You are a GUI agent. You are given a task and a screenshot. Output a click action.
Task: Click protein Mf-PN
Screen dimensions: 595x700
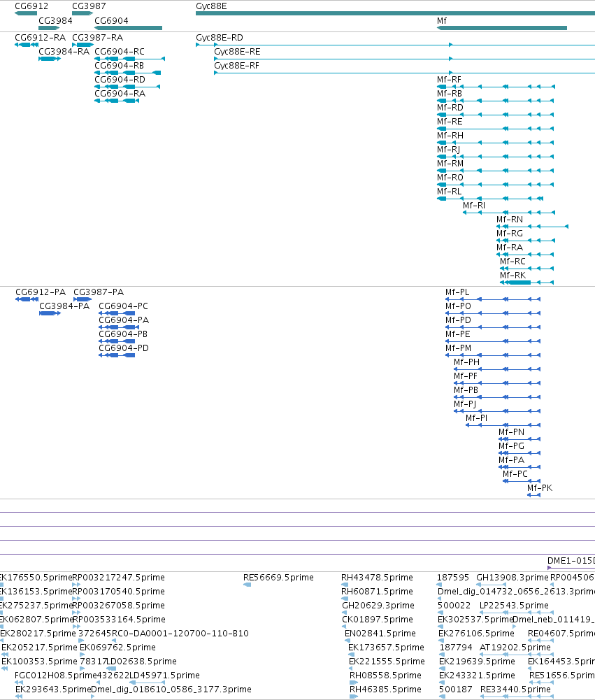pos(511,431)
